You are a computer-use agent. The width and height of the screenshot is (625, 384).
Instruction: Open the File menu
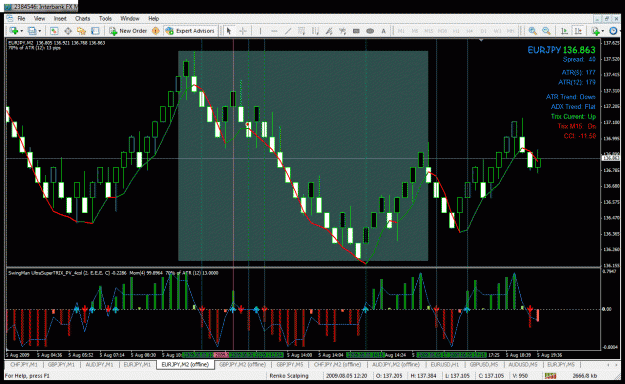tap(21, 18)
